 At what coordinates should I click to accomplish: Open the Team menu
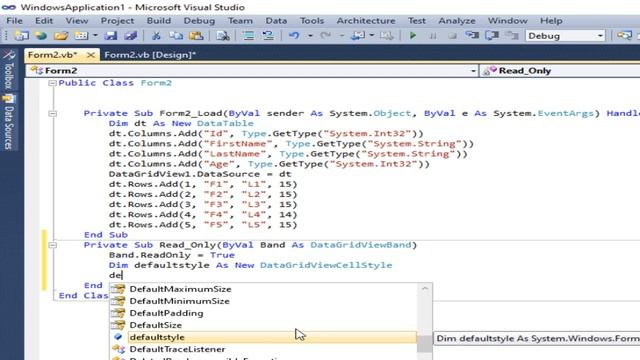(240, 21)
